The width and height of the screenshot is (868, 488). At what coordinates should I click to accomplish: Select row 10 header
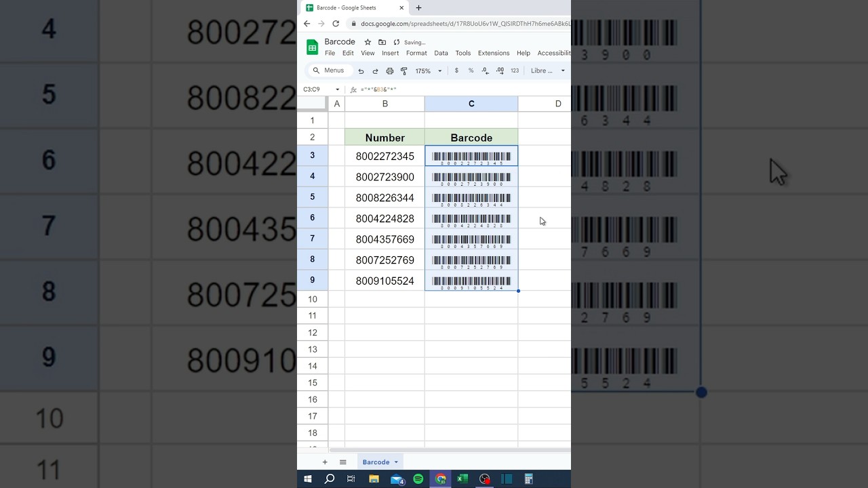tap(313, 299)
